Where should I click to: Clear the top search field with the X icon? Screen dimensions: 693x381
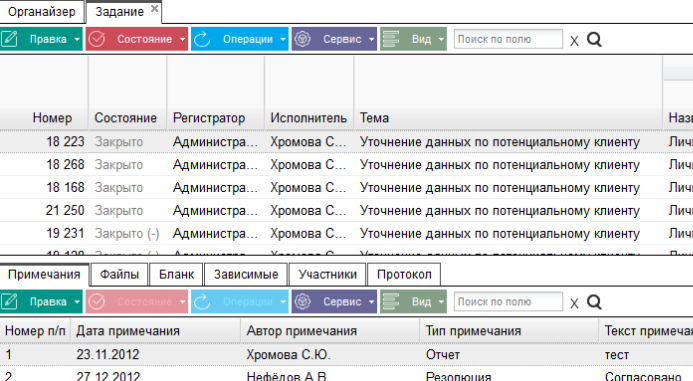(574, 41)
